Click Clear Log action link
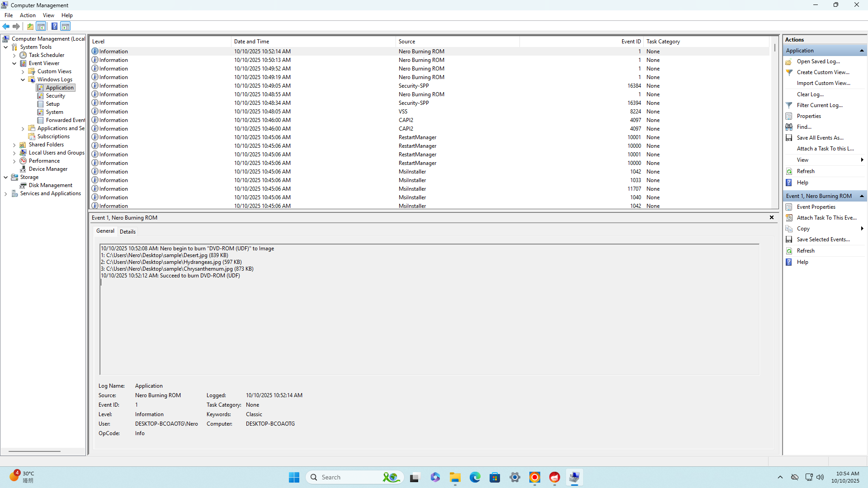The height and width of the screenshot is (488, 868). (x=810, y=94)
